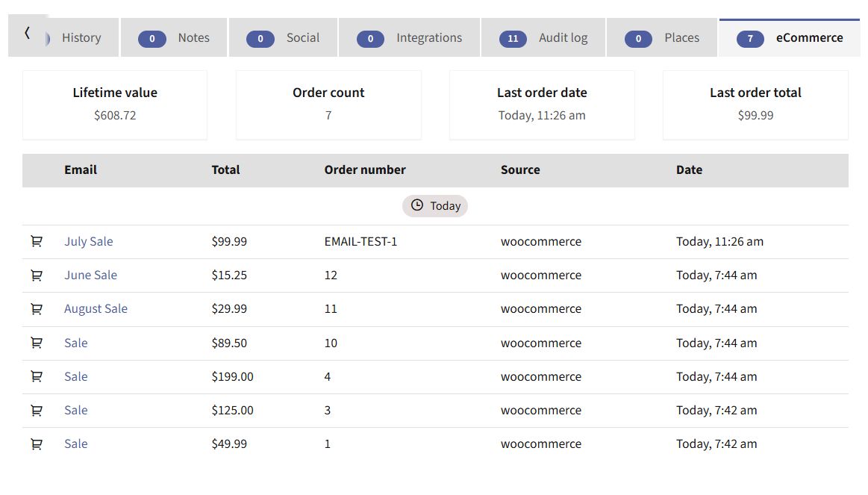The width and height of the screenshot is (868, 495).
Task: Open the June Sale email link
Action: 91,275
